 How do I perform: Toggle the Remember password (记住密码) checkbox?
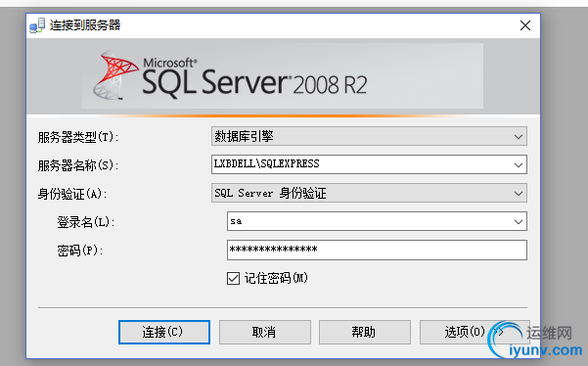(233, 279)
